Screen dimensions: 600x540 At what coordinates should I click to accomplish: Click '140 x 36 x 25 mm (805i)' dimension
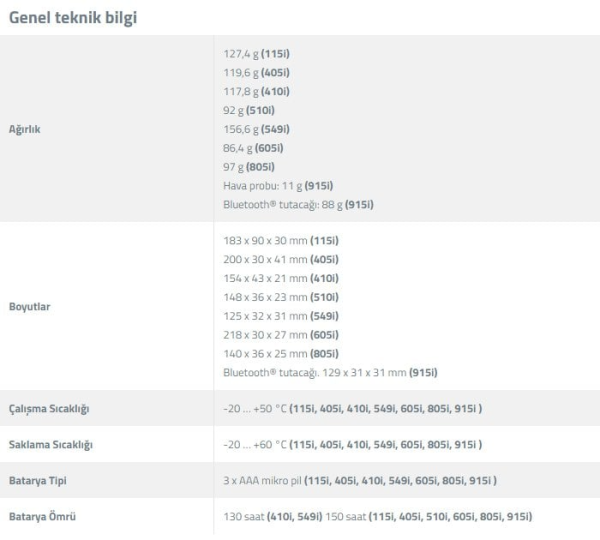pyautogui.click(x=281, y=354)
